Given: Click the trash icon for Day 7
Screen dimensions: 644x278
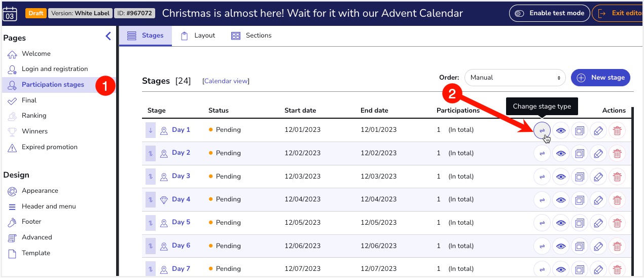Looking at the screenshot, I should pos(617,269).
